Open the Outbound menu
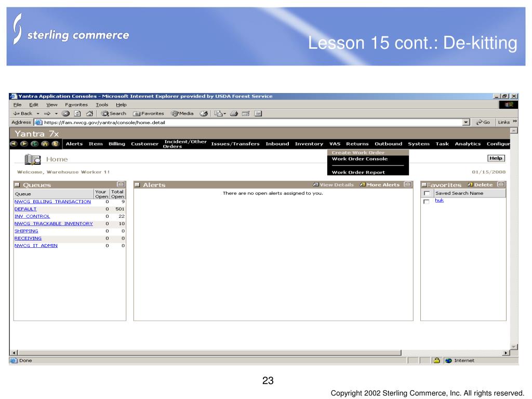The image size is (532, 399). click(x=389, y=144)
